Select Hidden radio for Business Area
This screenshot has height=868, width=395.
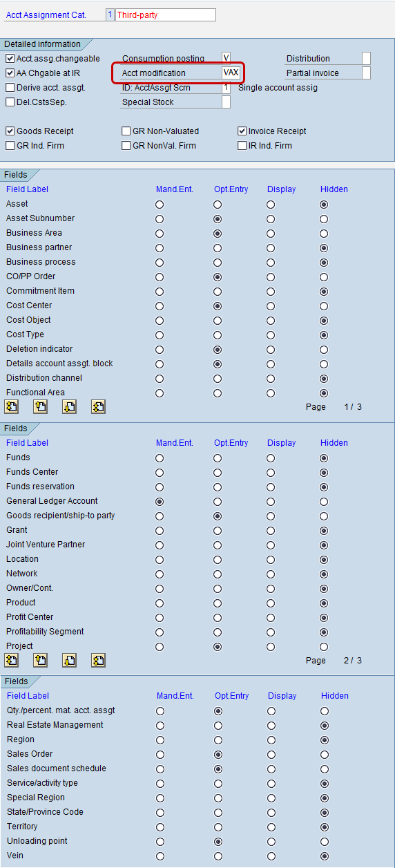(324, 234)
